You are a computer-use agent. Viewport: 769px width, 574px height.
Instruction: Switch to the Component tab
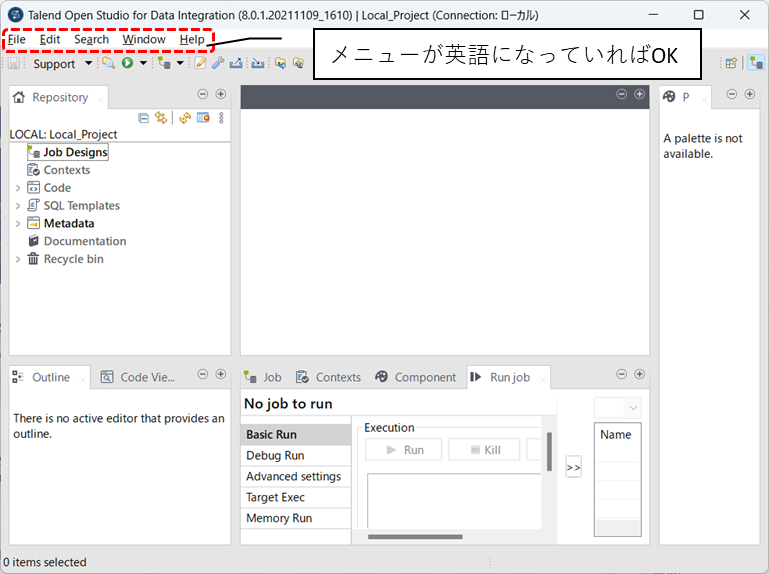[x=416, y=377]
